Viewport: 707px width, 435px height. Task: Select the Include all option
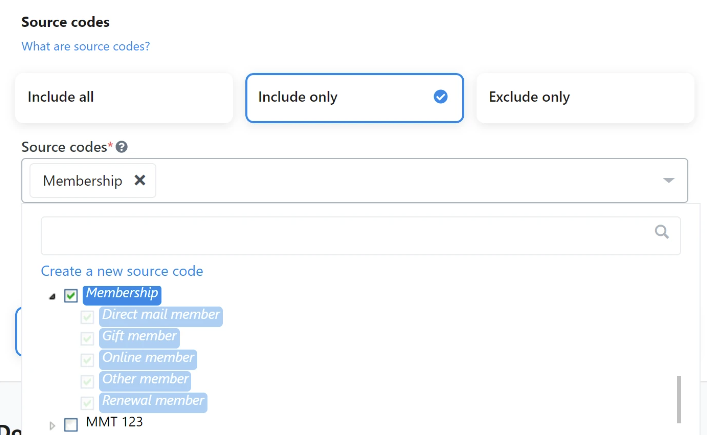pyautogui.click(x=124, y=98)
